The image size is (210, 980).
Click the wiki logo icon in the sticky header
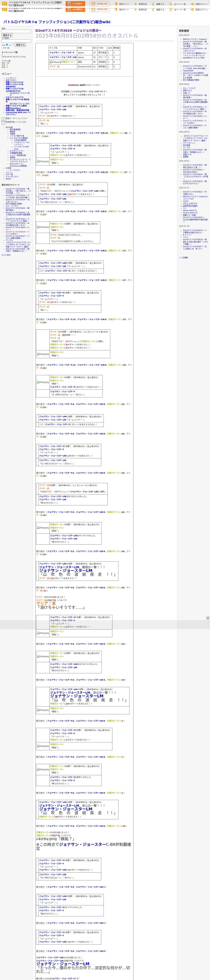coord(5,3)
